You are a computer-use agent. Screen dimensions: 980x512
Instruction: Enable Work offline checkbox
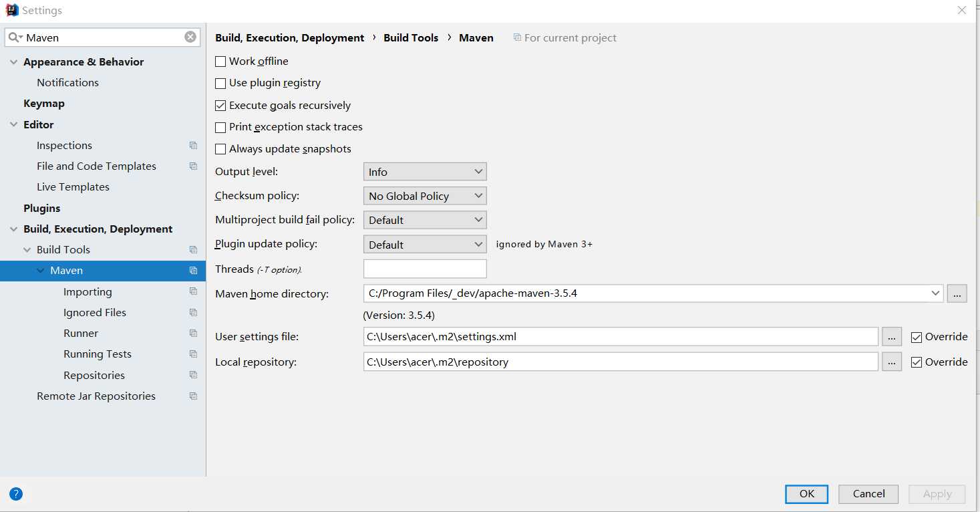220,61
